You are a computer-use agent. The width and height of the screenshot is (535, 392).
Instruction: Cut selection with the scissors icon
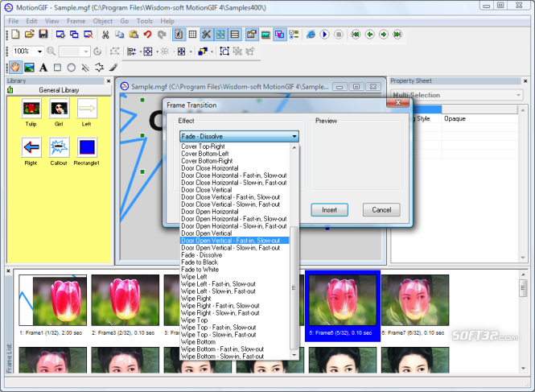pyautogui.click(x=105, y=35)
